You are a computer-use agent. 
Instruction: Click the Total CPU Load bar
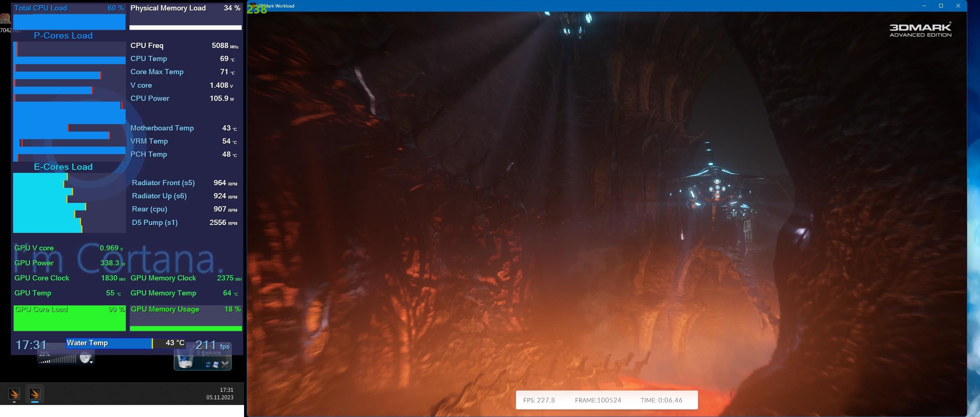[x=69, y=22]
